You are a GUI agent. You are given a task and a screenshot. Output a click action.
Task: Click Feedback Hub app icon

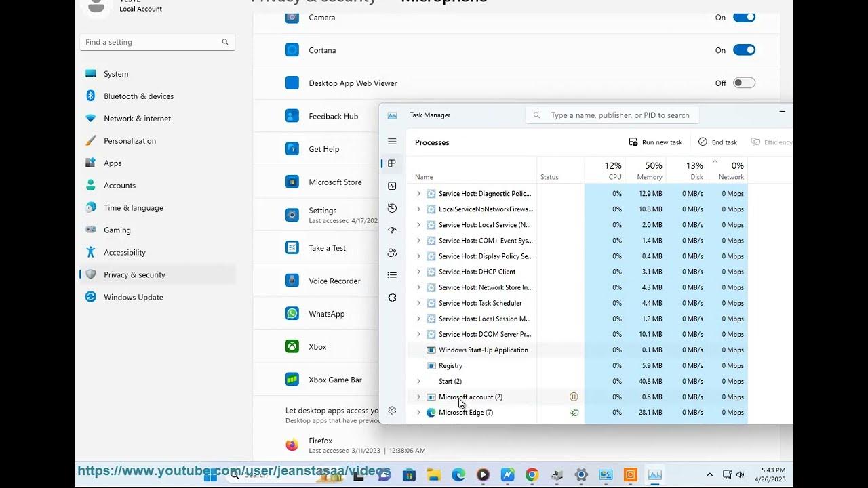pyautogui.click(x=292, y=116)
